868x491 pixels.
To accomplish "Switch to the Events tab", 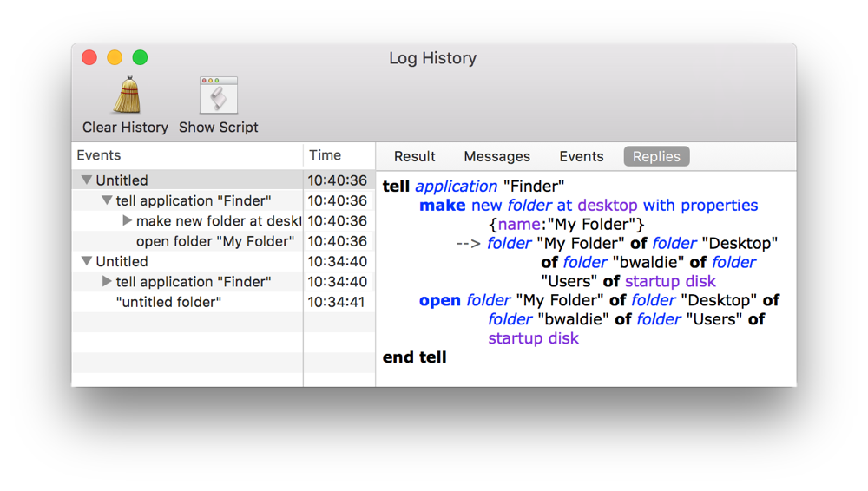I will 581,157.
